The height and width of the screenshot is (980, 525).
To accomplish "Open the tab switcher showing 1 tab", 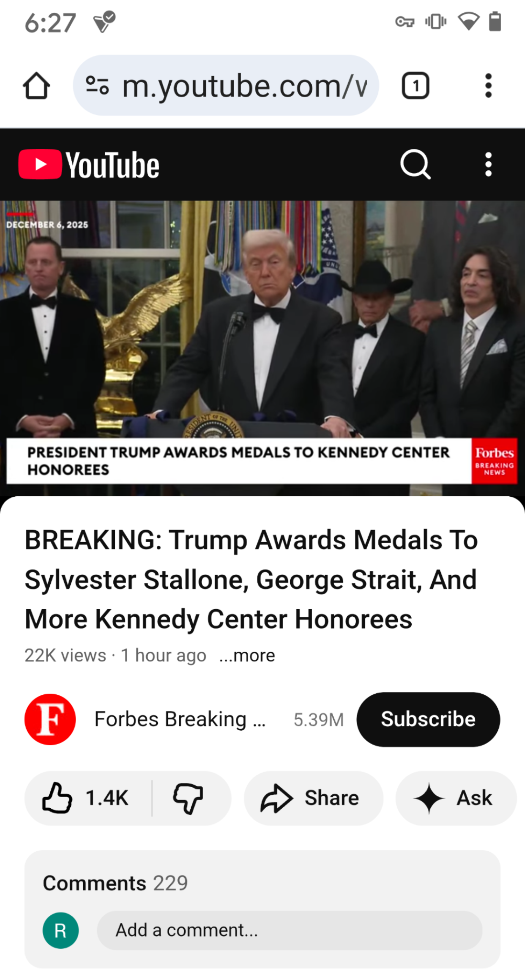I will pyautogui.click(x=415, y=86).
